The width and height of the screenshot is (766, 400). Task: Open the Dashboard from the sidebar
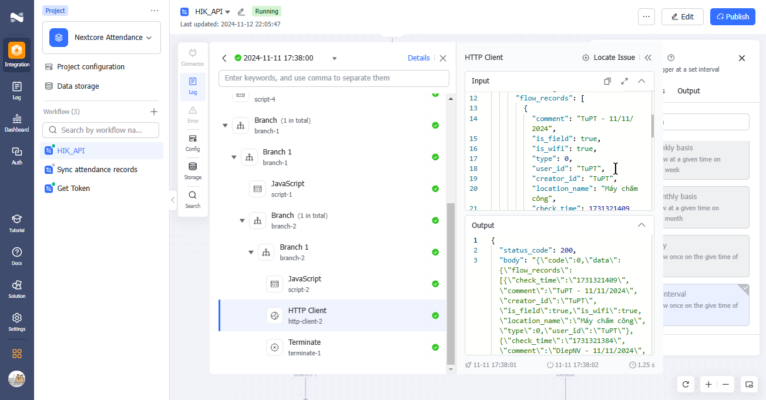pyautogui.click(x=16, y=123)
